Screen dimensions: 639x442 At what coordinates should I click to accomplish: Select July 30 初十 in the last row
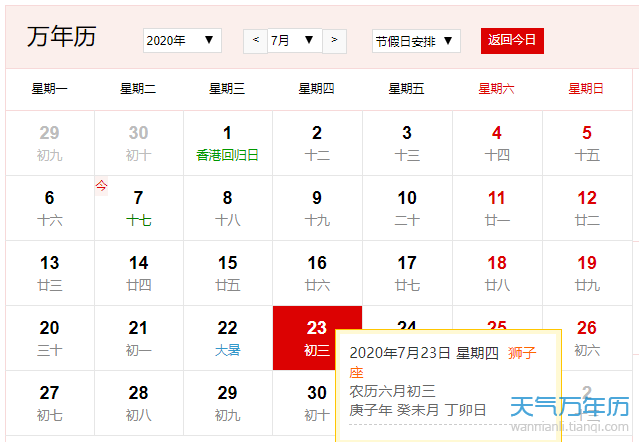[x=304, y=403]
